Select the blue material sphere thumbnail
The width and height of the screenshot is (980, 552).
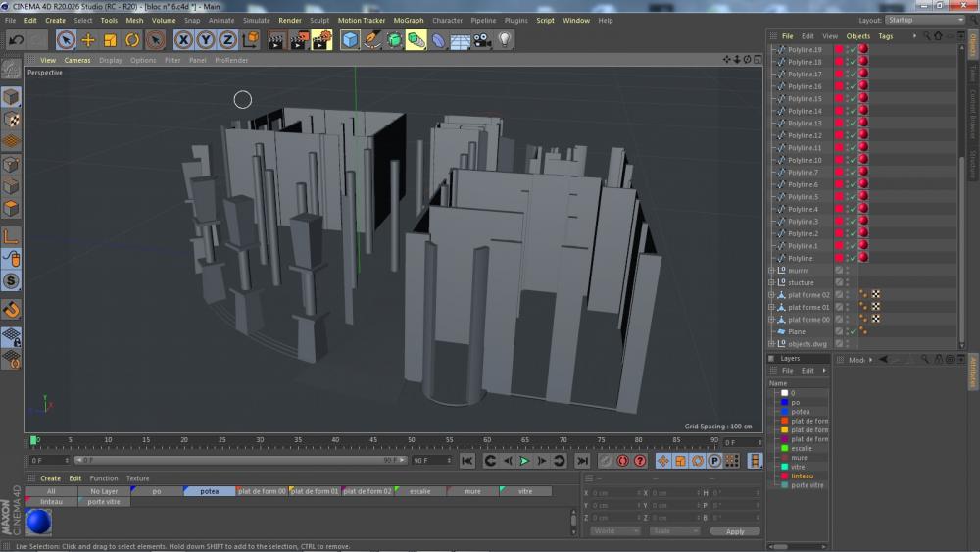pyautogui.click(x=39, y=521)
